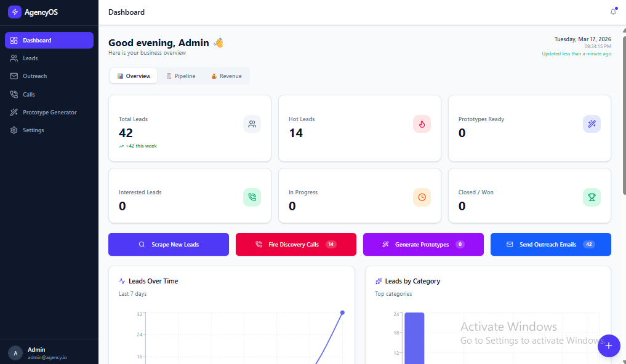626x364 pixels.
Task: Open the Prototype Generator page
Action: pyautogui.click(x=49, y=113)
